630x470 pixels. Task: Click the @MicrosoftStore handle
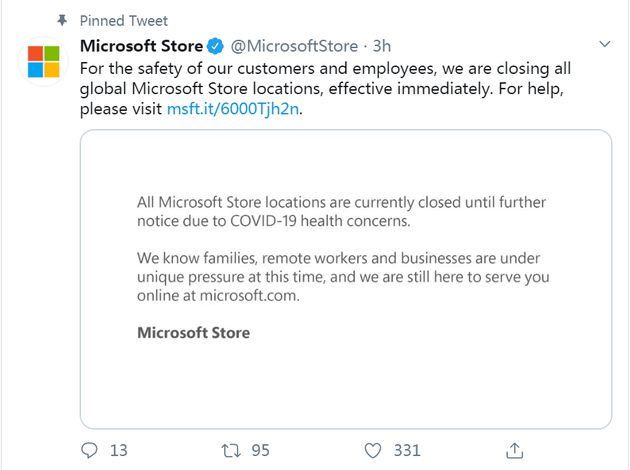(294, 46)
